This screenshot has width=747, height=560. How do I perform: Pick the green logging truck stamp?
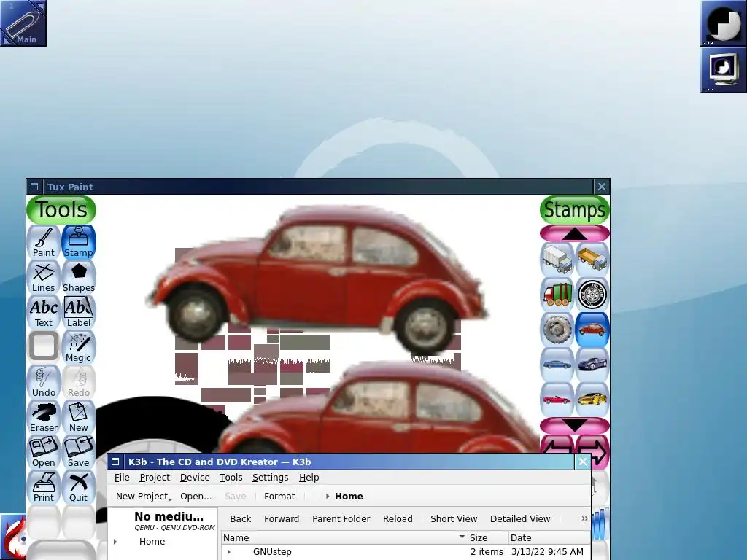pos(557,295)
